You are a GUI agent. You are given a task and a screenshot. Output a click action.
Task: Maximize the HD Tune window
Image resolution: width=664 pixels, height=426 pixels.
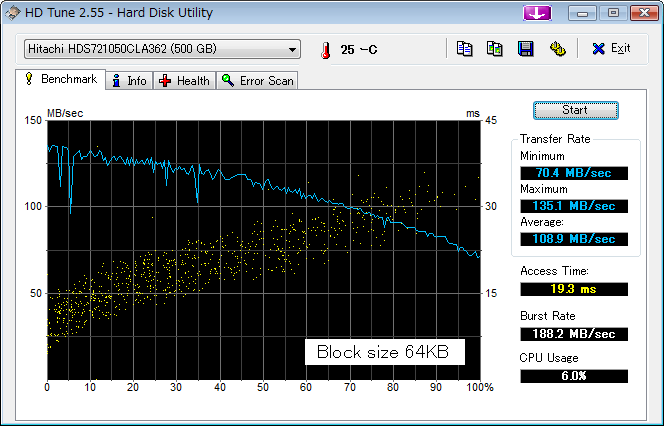613,13
